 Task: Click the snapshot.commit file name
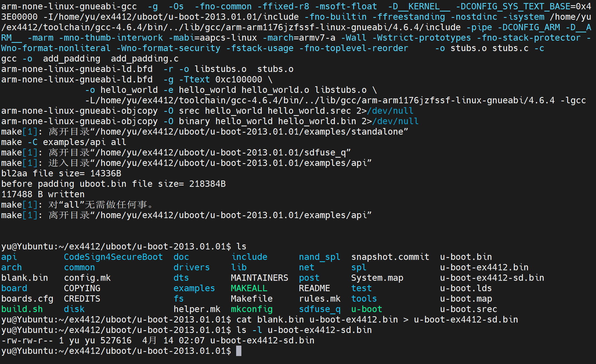390,257
